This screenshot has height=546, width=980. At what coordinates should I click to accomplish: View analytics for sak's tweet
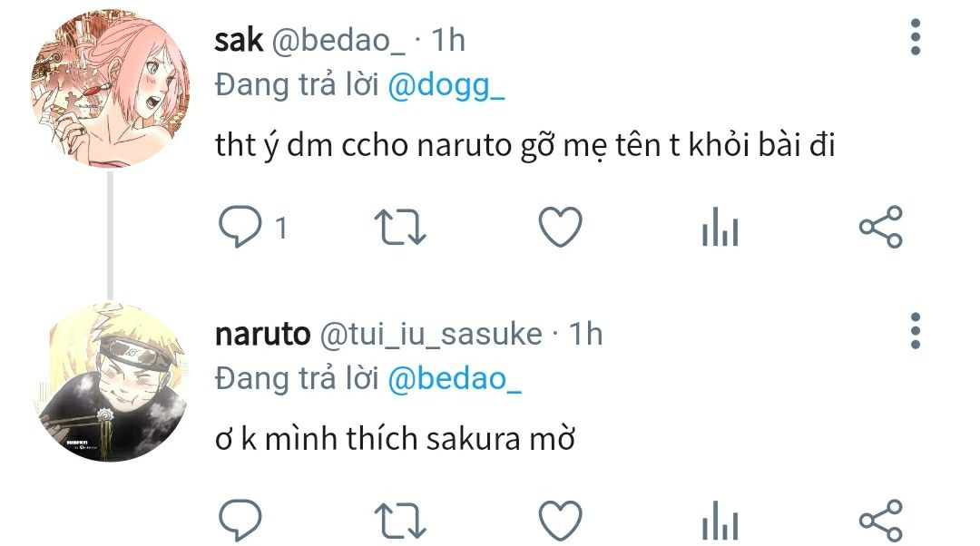tap(720, 229)
